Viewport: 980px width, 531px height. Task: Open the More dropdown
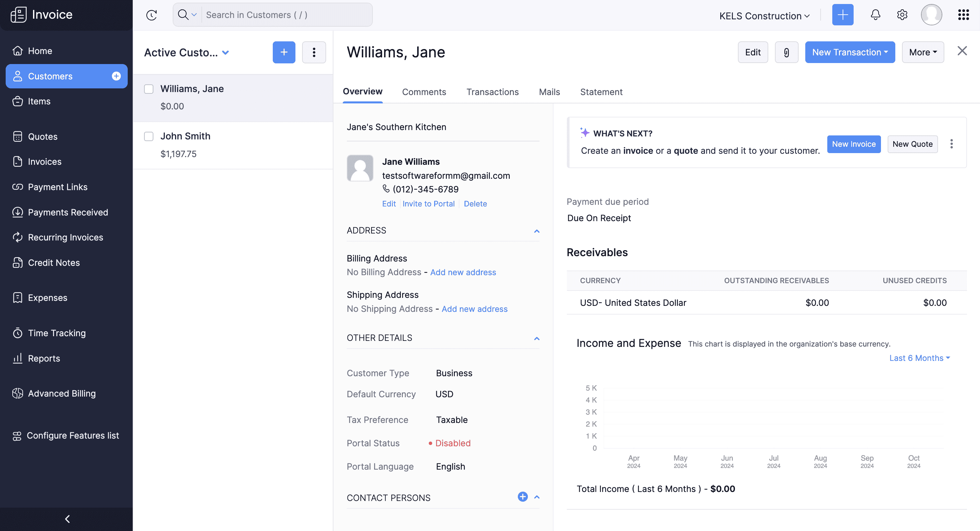point(923,52)
